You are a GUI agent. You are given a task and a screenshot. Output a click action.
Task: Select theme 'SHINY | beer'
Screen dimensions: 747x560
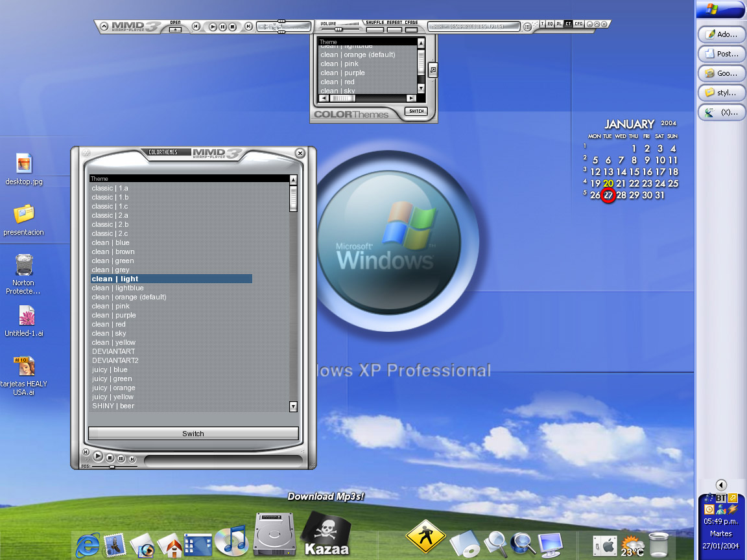113,406
